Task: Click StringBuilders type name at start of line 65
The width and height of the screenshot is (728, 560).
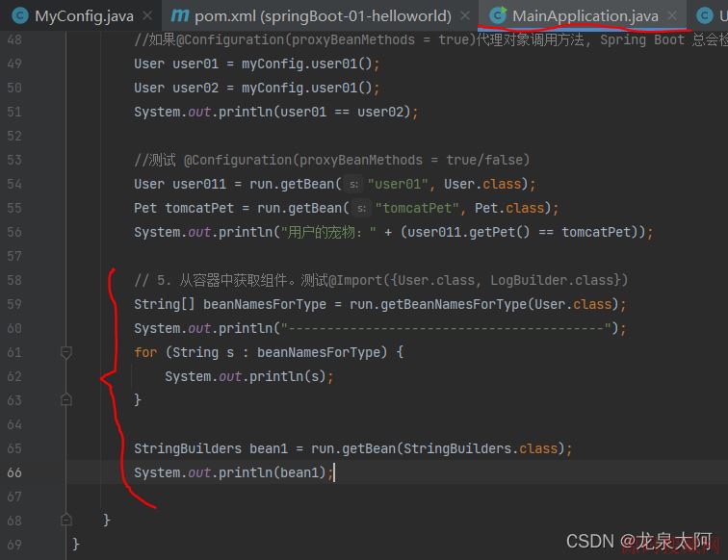Action: [x=188, y=448]
